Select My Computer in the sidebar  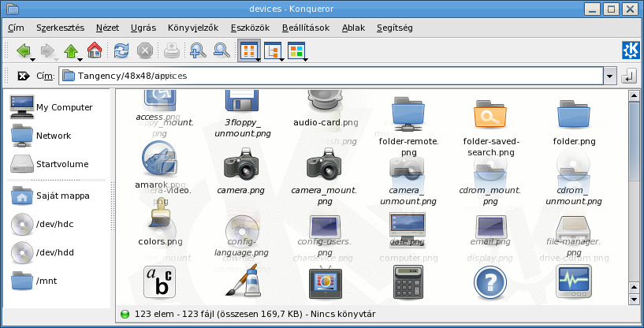51,107
